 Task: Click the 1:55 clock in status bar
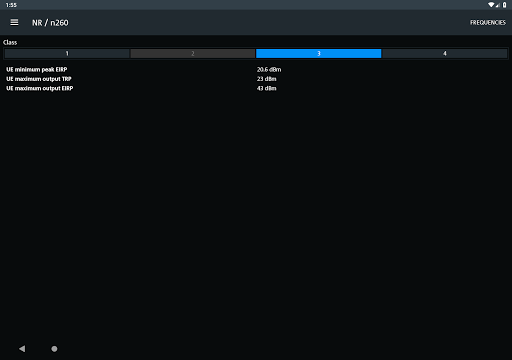pos(11,5)
